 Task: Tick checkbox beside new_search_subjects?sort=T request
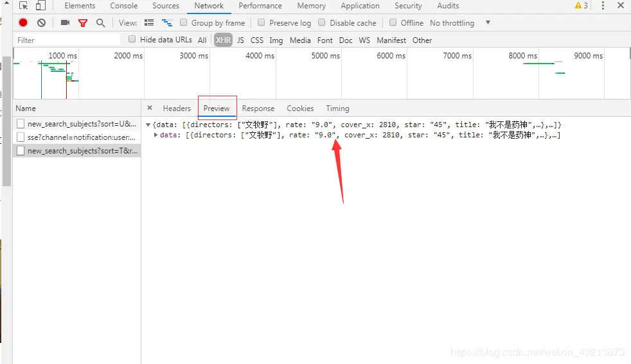(x=21, y=151)
